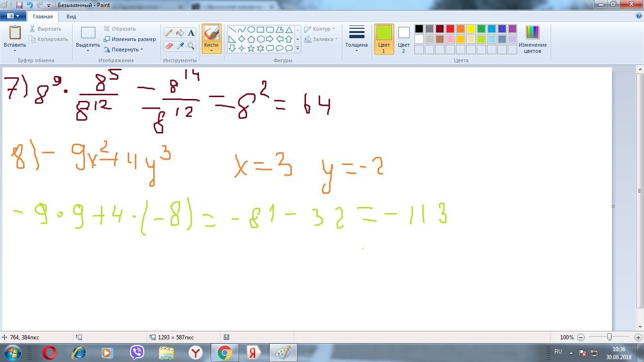Select the Color picker eyedropper tool
Image resolution: width=644 pixels, height=362 pixels.
[180, 46]
